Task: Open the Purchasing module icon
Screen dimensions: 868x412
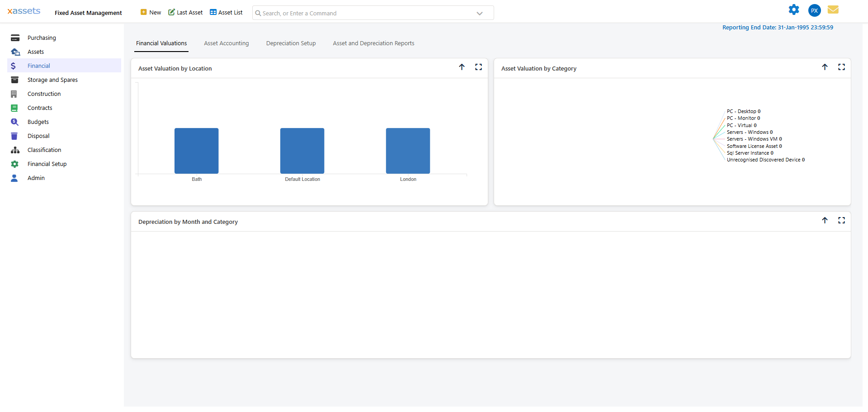Action: (x=15, y=38)
